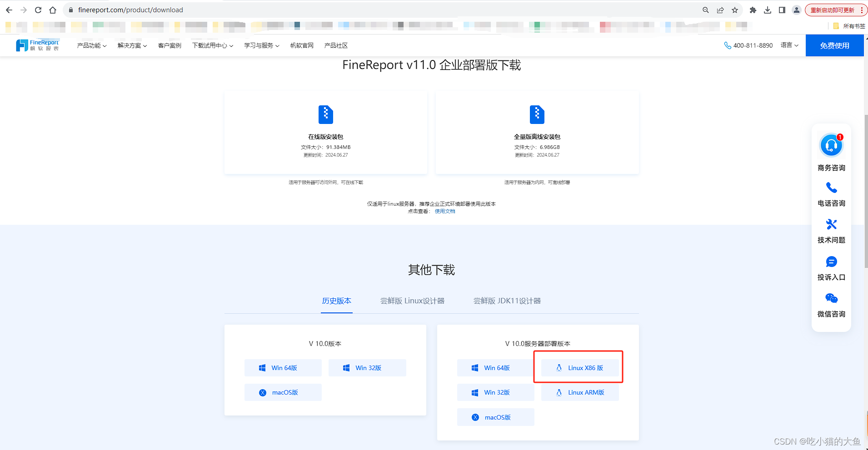Click the FineReport logo
This screenshot has height=450, width=868.
[x=37, y=45]
